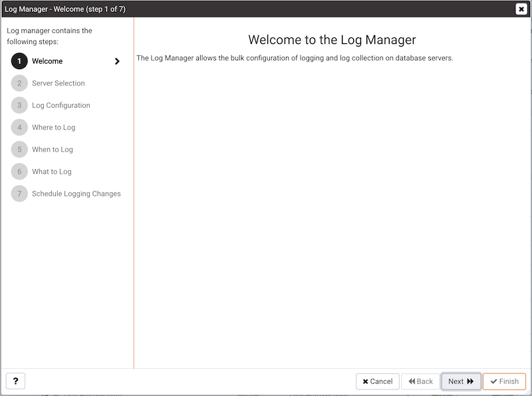The height and width of the screenshot is (396, 532).
Task: Close the Log Manager dialog
Action: [x=521, y=9]
